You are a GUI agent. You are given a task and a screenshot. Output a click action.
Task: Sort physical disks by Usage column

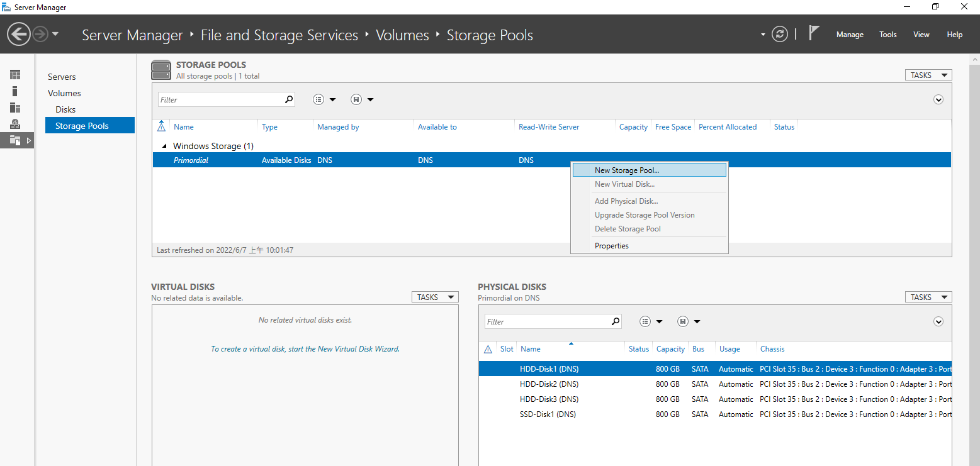(729, 349)
